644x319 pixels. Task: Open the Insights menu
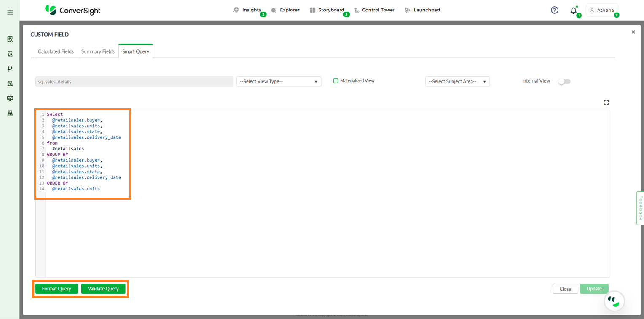pos(252,10)
